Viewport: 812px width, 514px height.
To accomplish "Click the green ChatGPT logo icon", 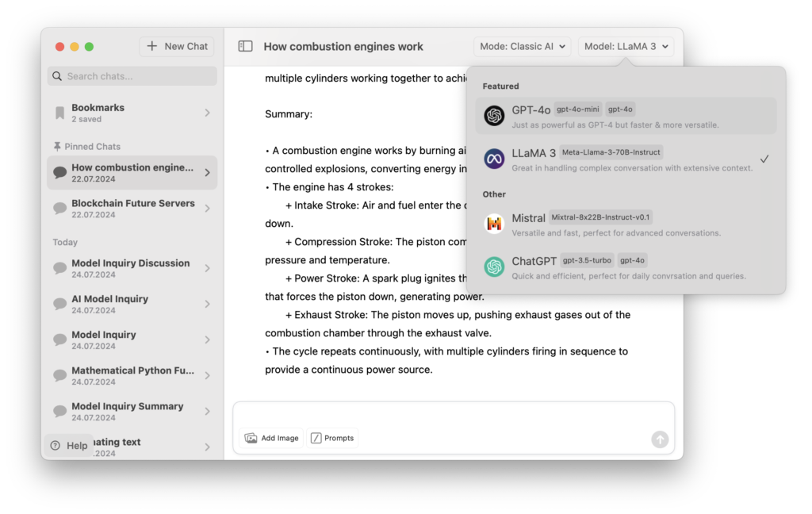I will [x=494, y=267].
